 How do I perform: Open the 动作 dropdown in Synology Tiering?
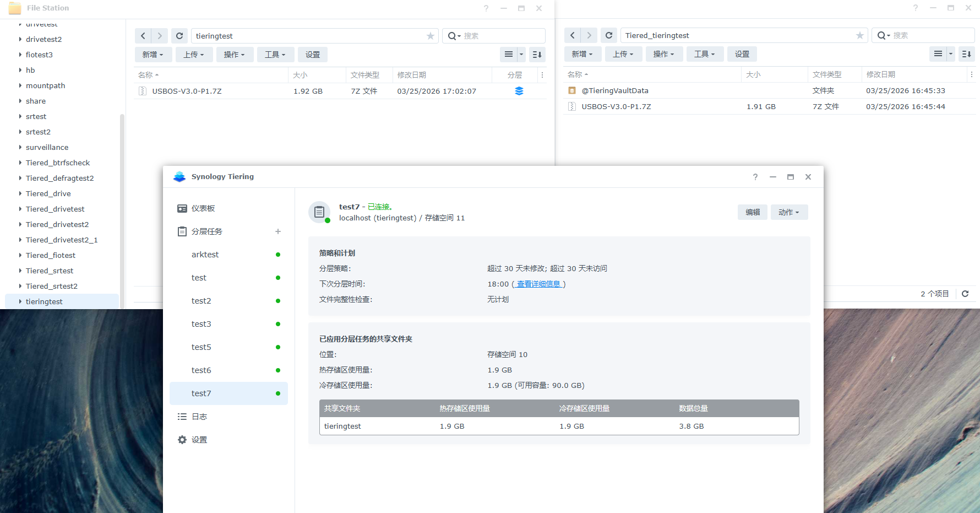point(789,212)
